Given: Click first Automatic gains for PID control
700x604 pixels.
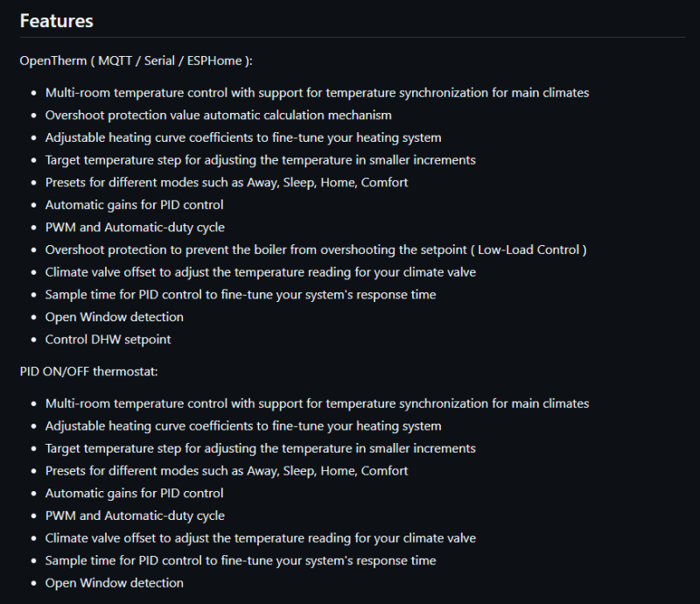Looking at the screenshot, I should (135, 205).
